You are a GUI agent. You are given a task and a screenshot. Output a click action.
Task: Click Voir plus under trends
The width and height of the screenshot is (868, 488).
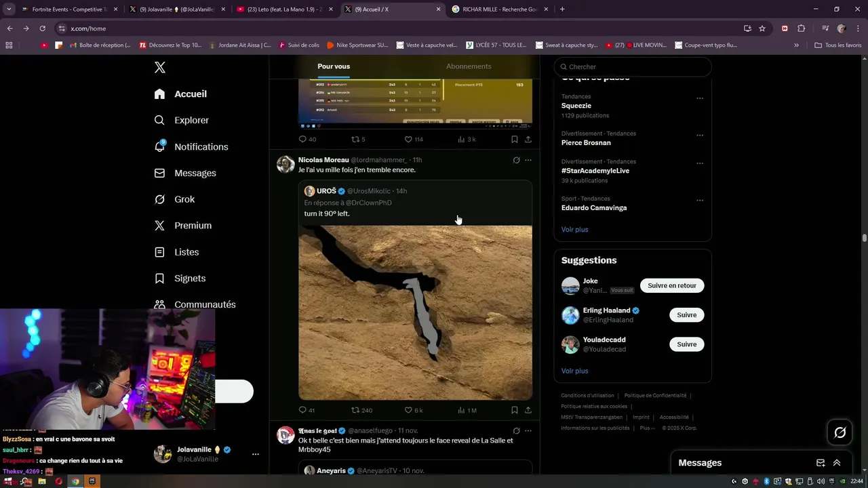574,230
